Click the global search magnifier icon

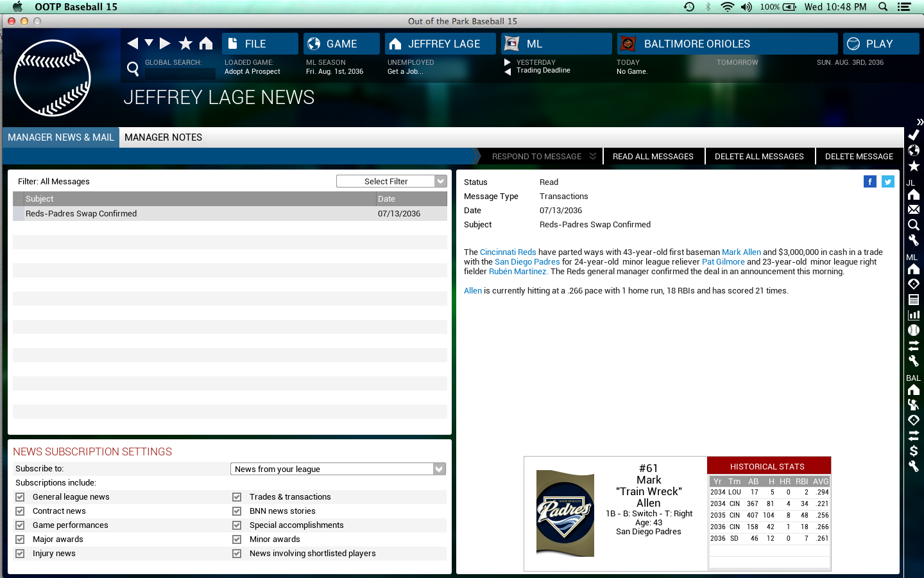point(133,69)
